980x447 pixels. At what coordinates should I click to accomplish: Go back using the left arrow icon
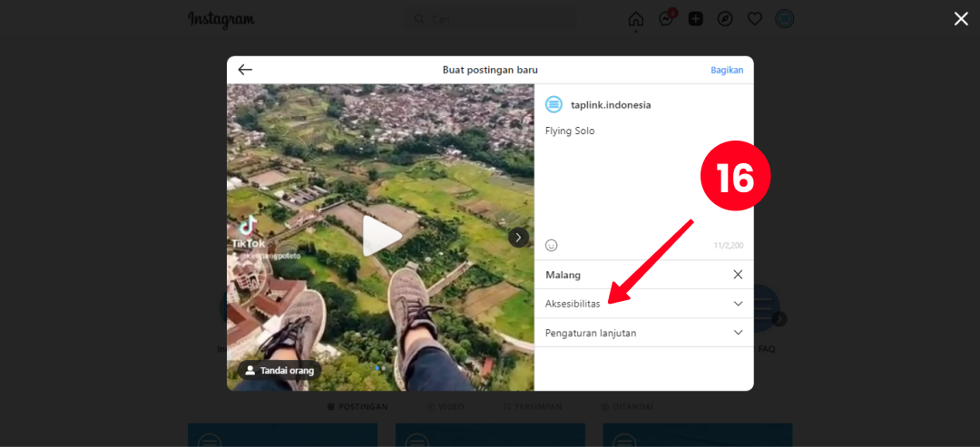coord(245,70)
